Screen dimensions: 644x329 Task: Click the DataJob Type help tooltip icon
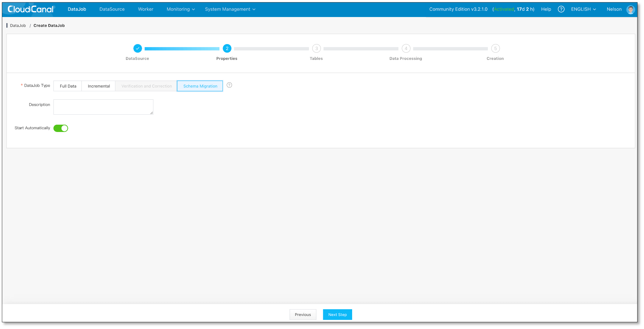click(x=229, y=85)
